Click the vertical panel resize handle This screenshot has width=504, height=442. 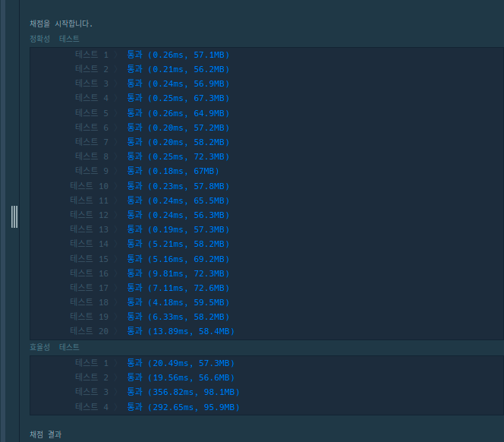[14, 216]
